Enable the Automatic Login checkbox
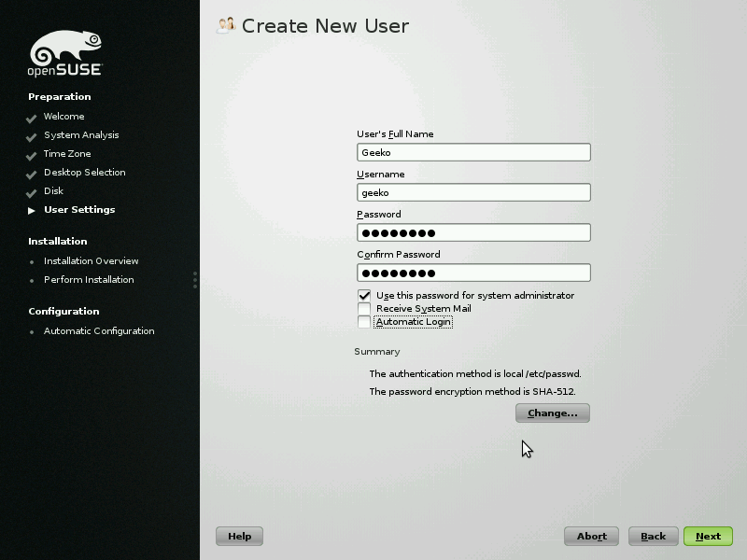 [364, 322]
